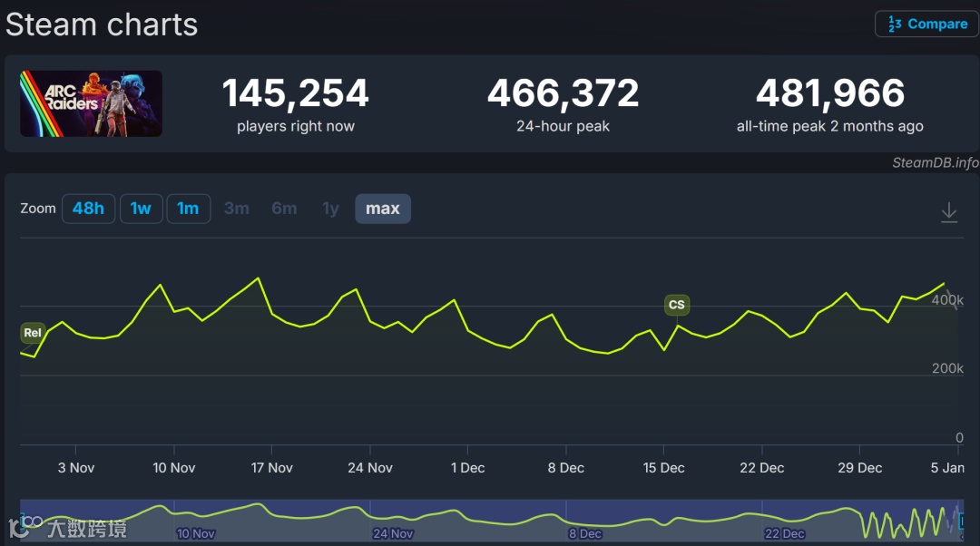Click the 200k y-axis label

pyautogui.click(x=947, y=368)
